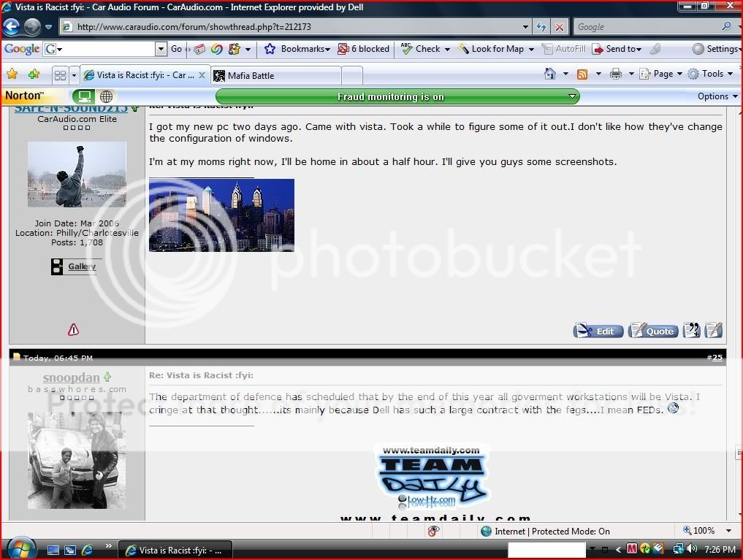The image size is (743, 560).
Task: Open the Favorites Center star
Action: tap(12, 74)
